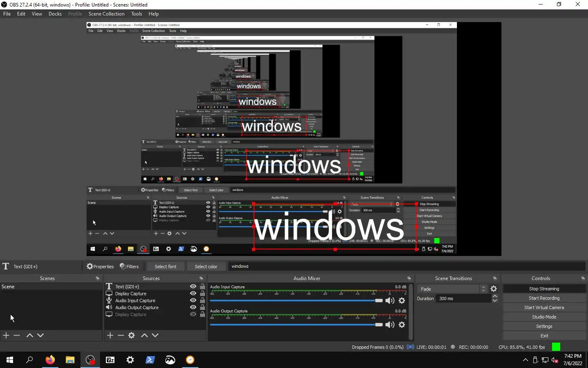Open Firefox from the taskbar
Viewport: 588px width, 368px height.
(50, 360)
